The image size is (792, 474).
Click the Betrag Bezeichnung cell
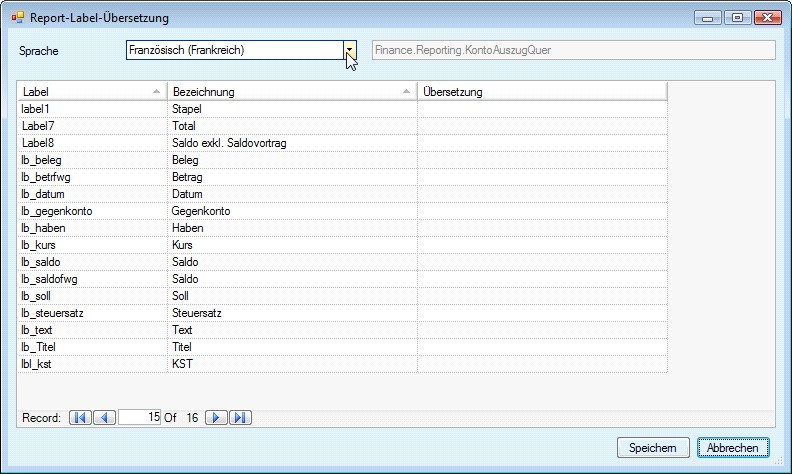[x=292, y=177]
